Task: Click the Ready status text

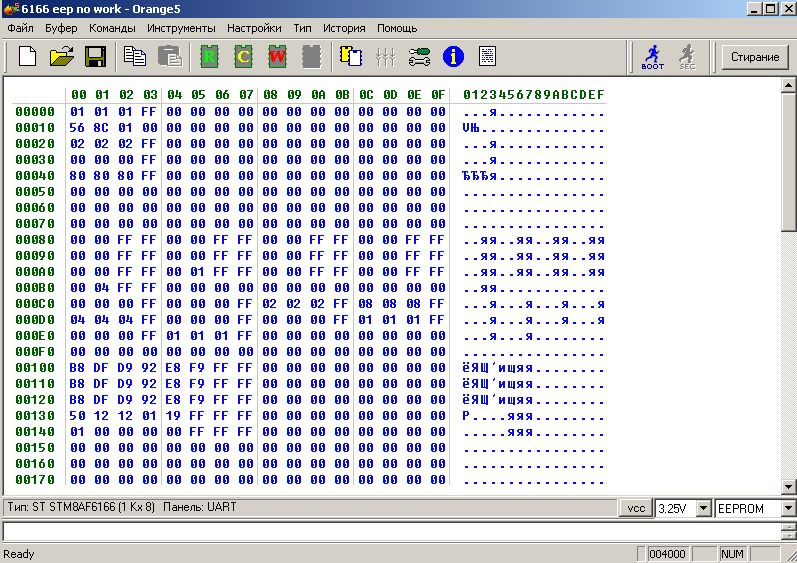Action: pyautogui.click(x=19, y=554)
